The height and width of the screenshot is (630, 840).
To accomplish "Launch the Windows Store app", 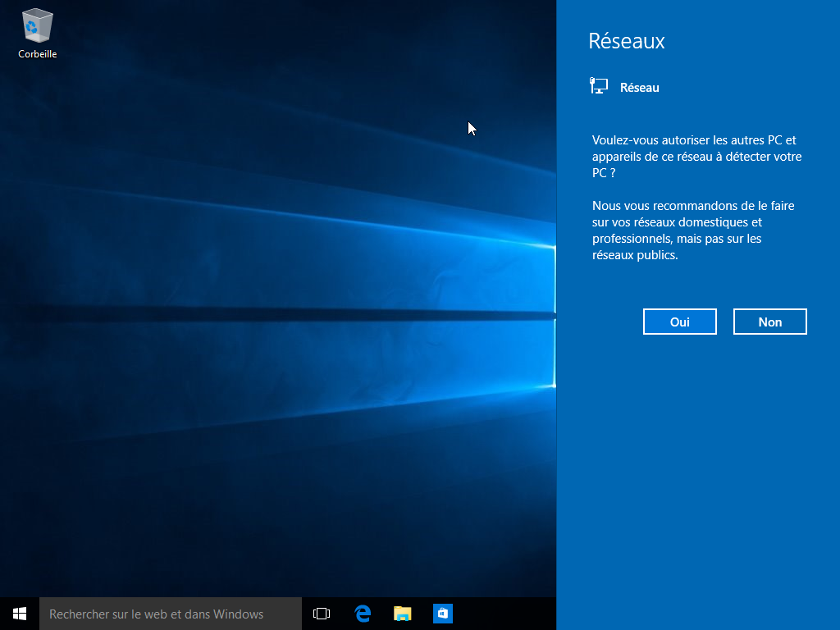I will 442,614.
